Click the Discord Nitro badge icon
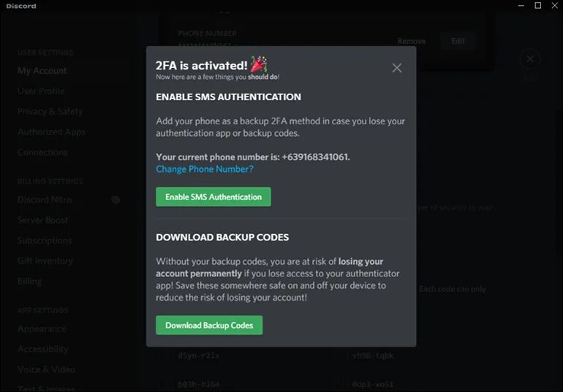 116,200
